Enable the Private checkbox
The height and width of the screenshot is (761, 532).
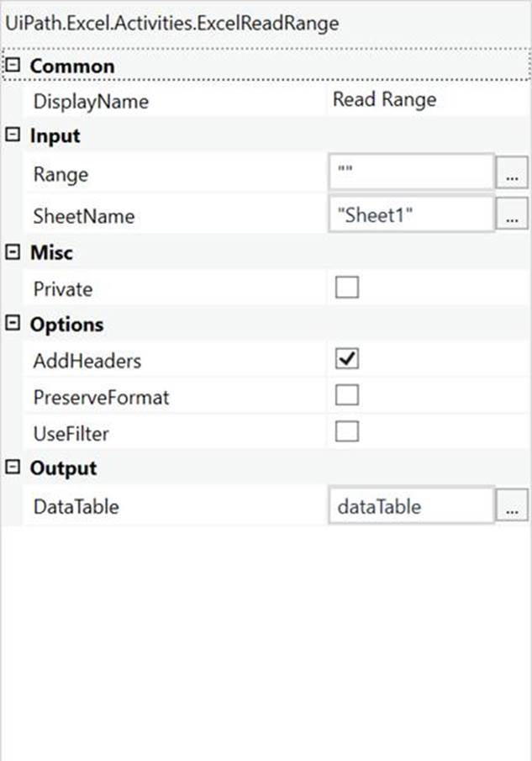click(347, 288)
